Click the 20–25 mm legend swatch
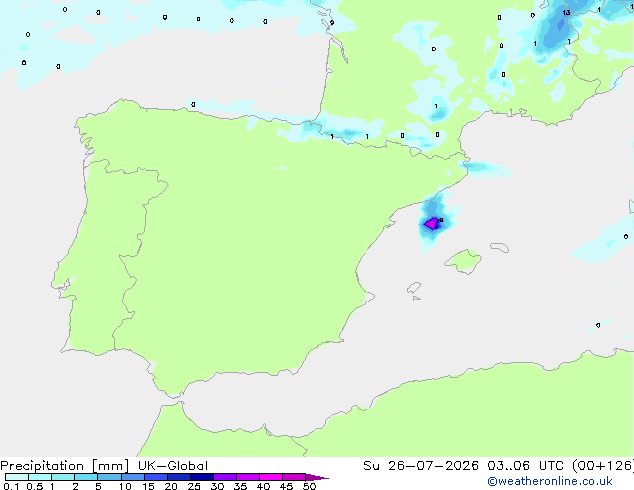Viewport: 634px width, 490px height. pos(179,477)
